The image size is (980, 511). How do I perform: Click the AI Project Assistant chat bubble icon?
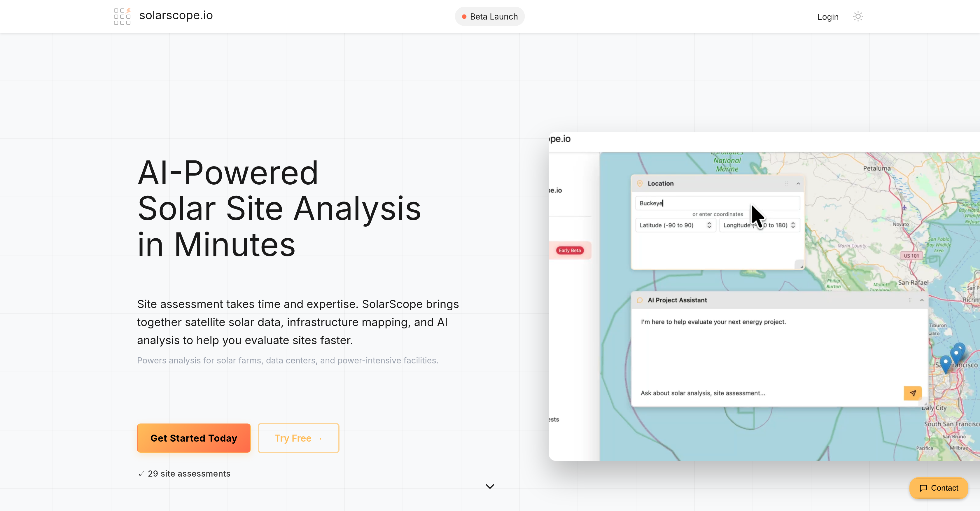640,300
